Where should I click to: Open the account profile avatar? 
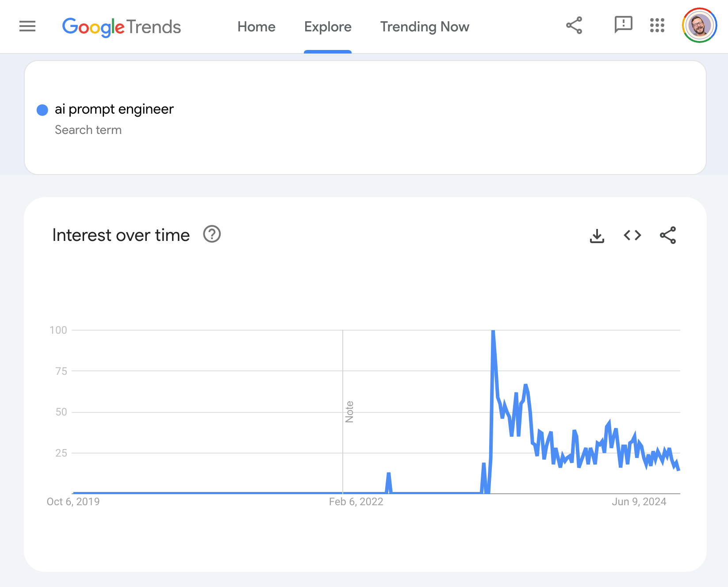699,26
